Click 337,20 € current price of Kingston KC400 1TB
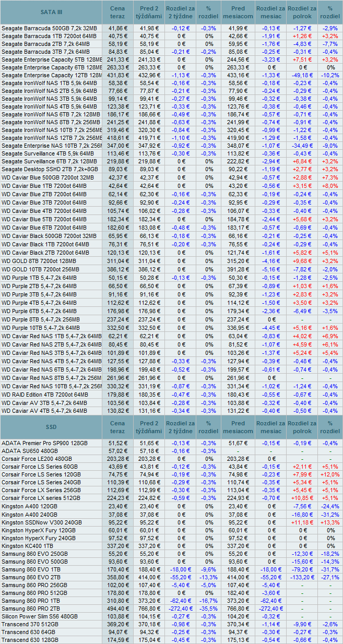The image size is (343, 644). 117,546
